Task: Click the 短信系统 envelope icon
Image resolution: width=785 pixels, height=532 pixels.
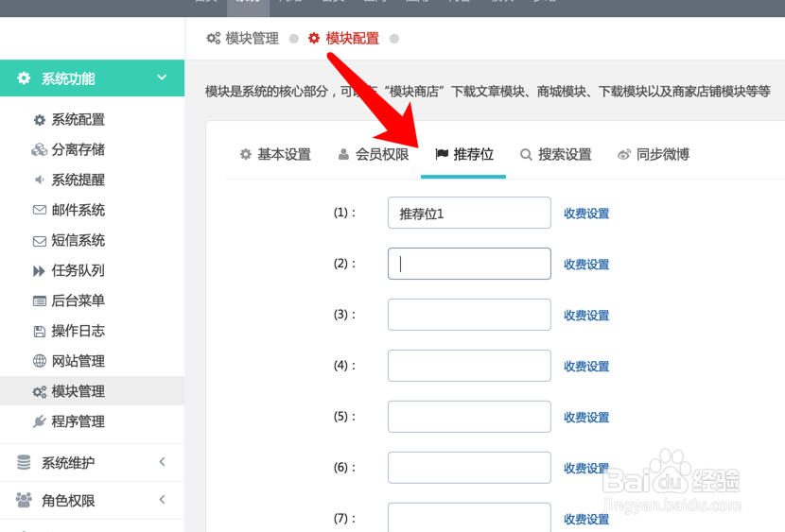Action: click(40, 242)
